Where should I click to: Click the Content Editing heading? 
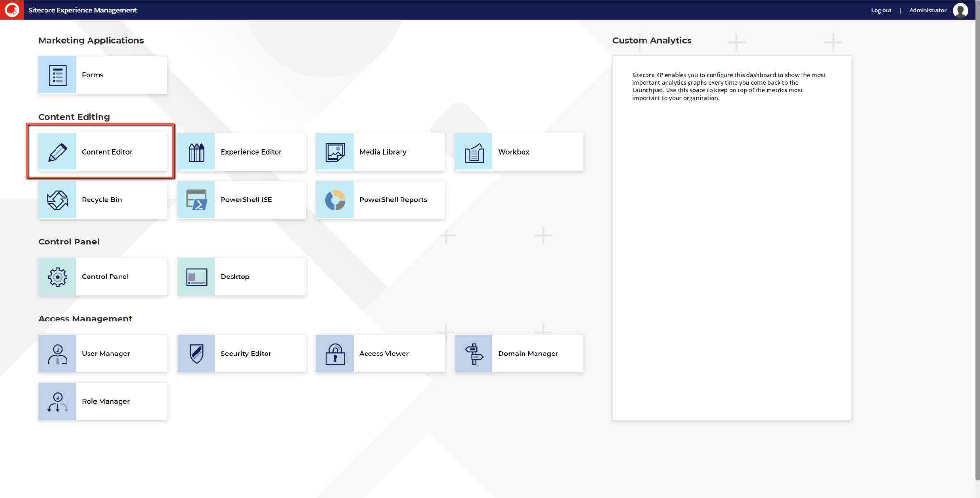click(74, 117)
